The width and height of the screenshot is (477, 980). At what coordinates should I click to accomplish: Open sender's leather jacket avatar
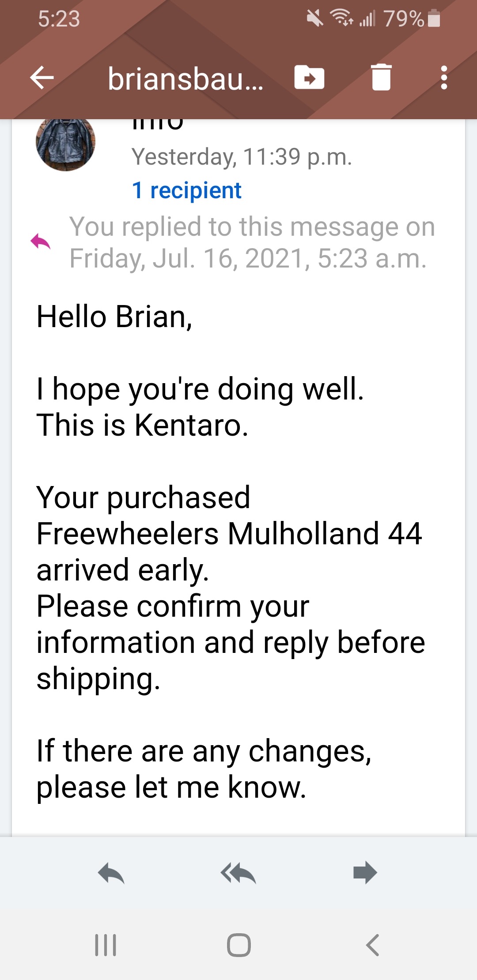65,142
